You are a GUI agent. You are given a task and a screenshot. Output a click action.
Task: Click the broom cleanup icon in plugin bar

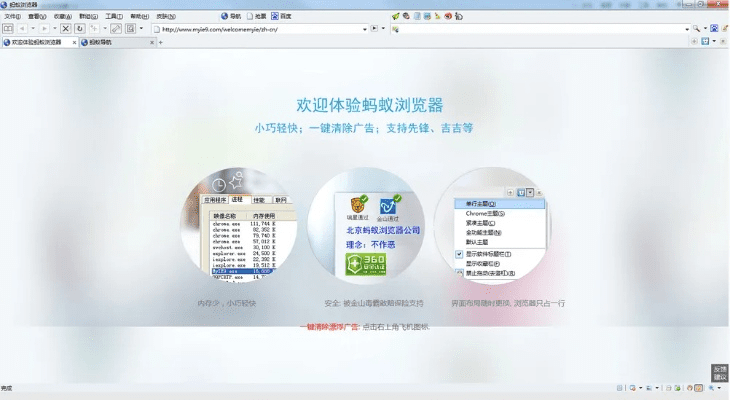coord(438,16)
